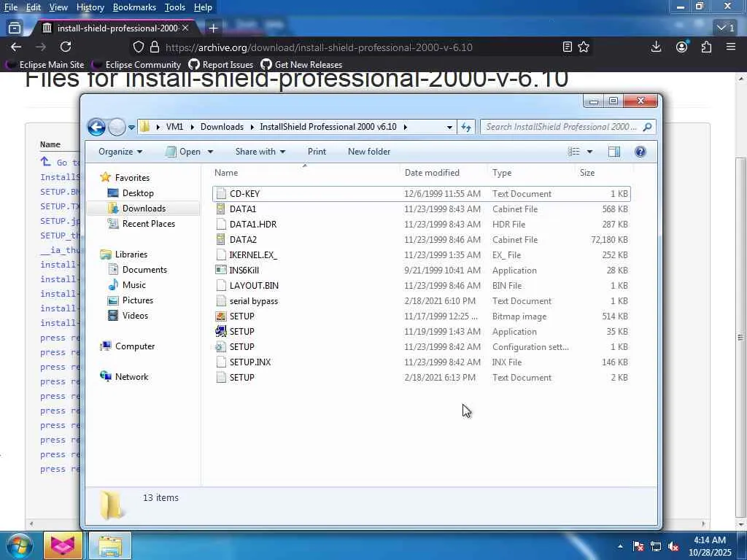Expand the arrow next to Open

click(x=210, y=152)
